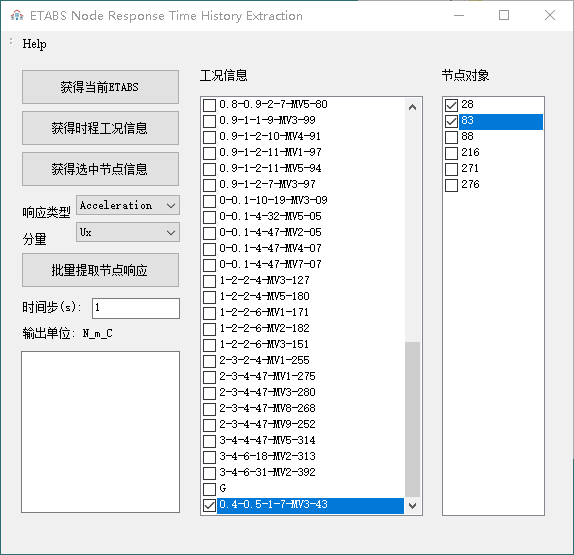Close the ETABS extraction window
Screen dimensions: 574x555
coord(550,15)
